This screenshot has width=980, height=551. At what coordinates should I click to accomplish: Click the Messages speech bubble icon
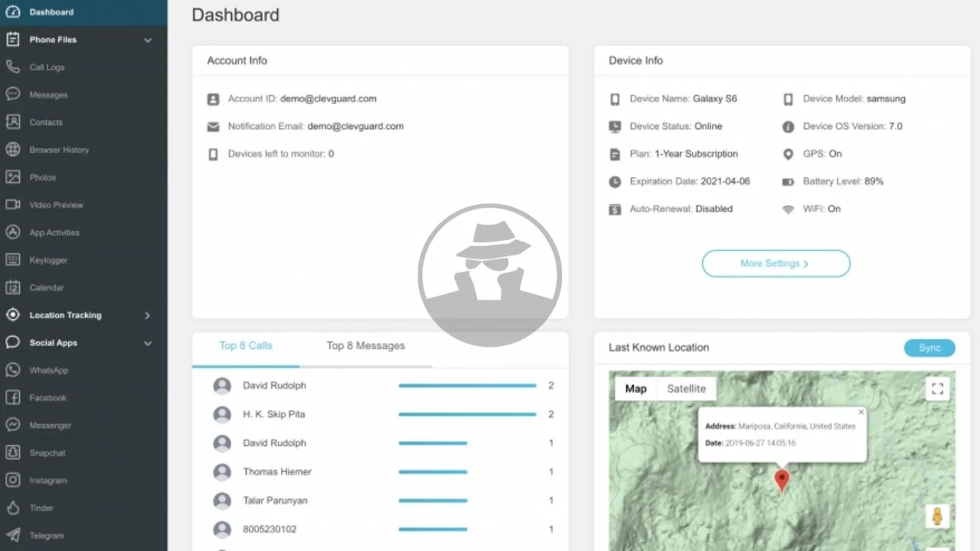click(12, 95)
